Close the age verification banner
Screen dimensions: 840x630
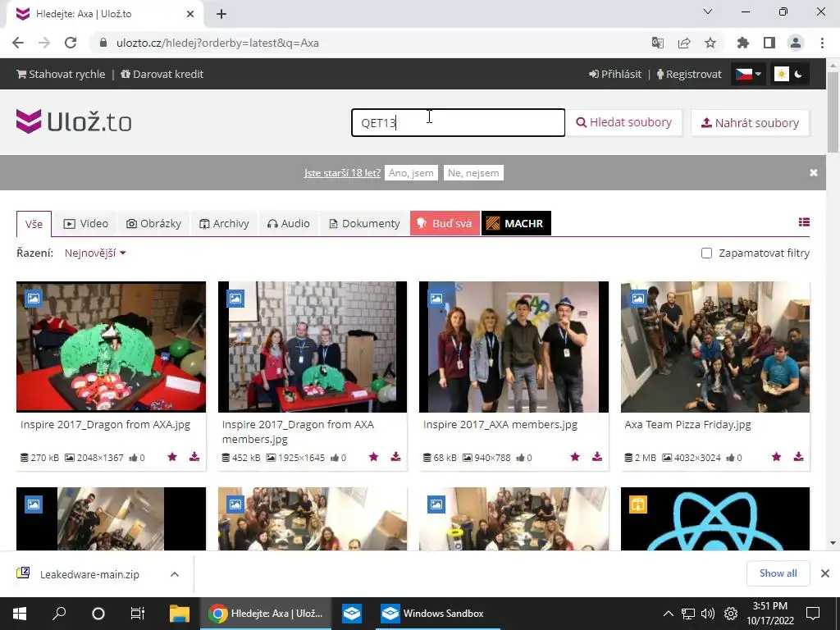[x=813, y=172]
